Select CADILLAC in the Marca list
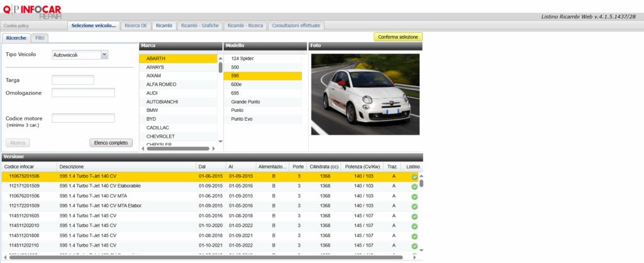The height and width of the screenshot is (263, 644). 178,128
